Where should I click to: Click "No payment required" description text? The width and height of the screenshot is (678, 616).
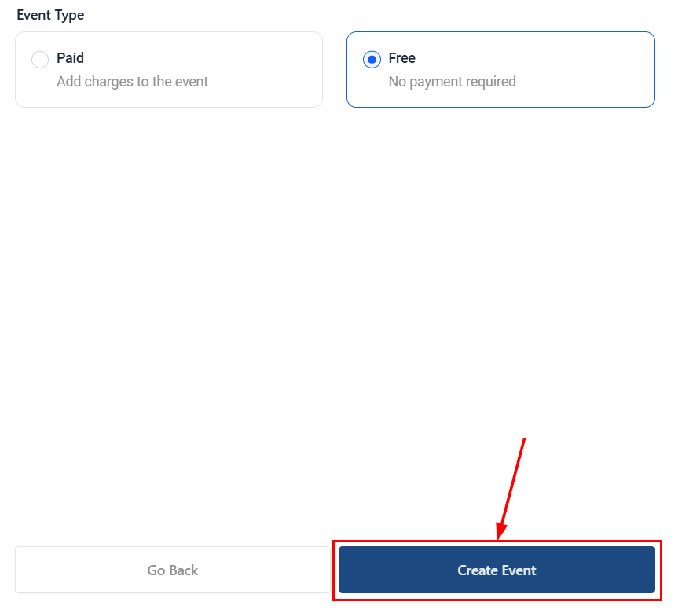pyautogui.click(x=452, y=82)
